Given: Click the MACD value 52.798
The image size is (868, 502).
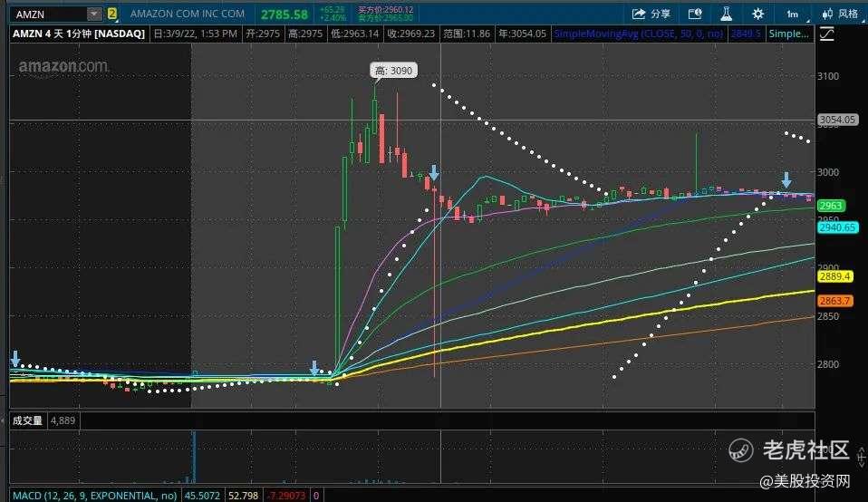Looking at the screenshot, I should pyautogui.click(x=243, y=496).
